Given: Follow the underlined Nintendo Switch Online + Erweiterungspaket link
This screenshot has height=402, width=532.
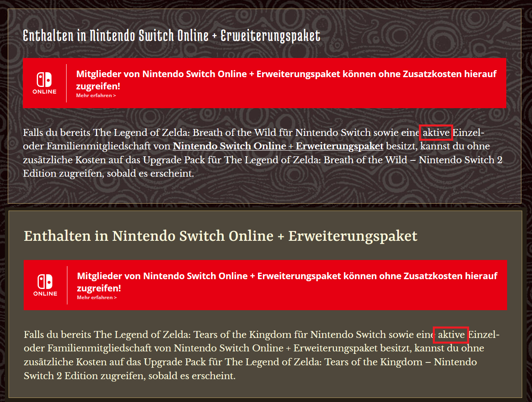Looking at the screenshot, I should click(278, 146).
